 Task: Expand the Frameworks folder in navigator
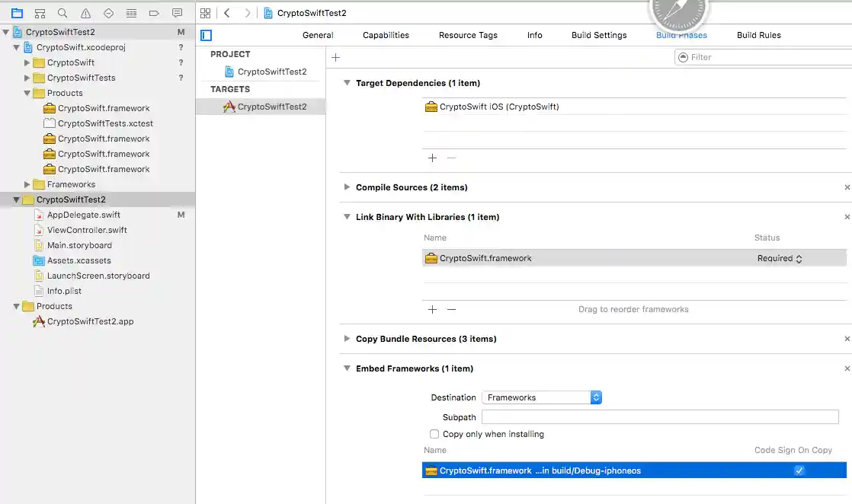point(27,185)
